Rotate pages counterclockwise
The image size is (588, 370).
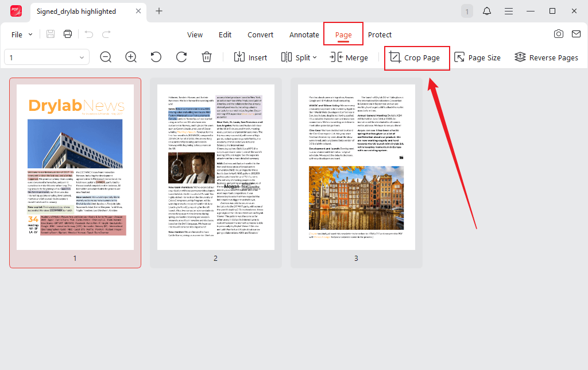tap(155, 57)
